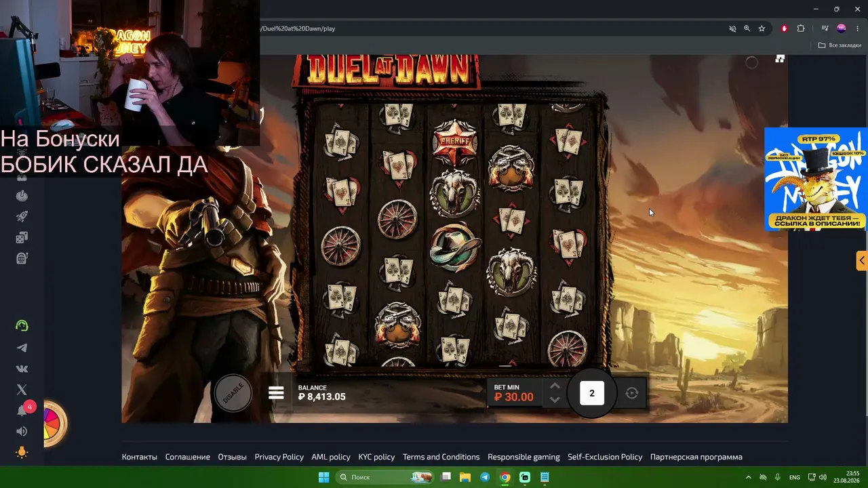Click the microphone tray icon

778,477
